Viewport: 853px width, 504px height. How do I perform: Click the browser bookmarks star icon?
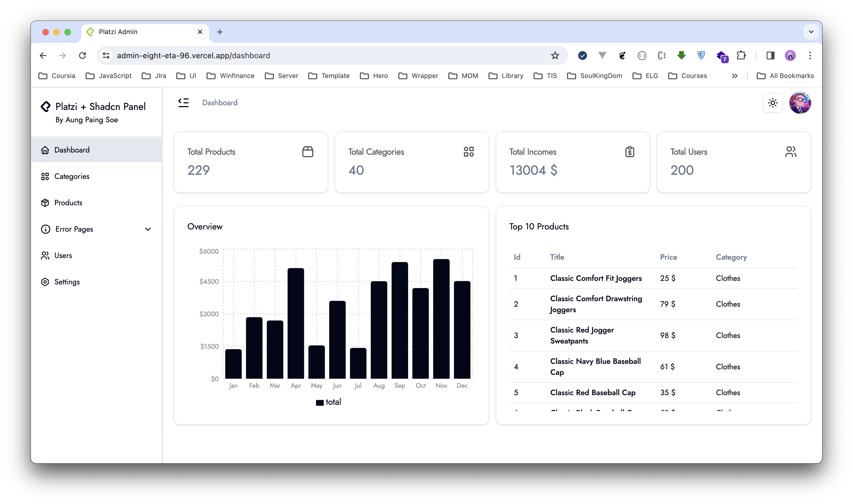point(555,55)
